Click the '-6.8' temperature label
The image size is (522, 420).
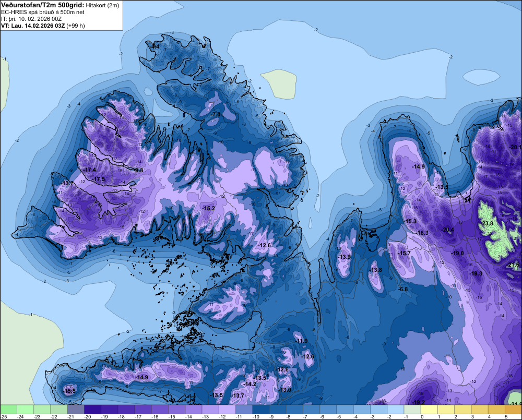point(402,289)
